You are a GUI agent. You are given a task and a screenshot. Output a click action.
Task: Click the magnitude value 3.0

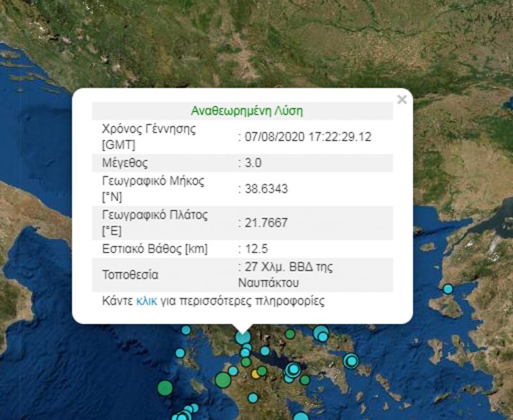[x=249, y=163]
